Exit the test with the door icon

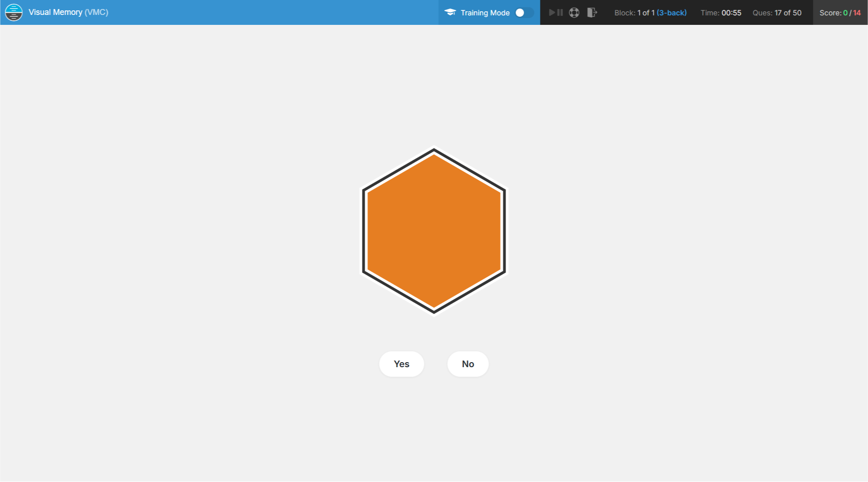592,13
